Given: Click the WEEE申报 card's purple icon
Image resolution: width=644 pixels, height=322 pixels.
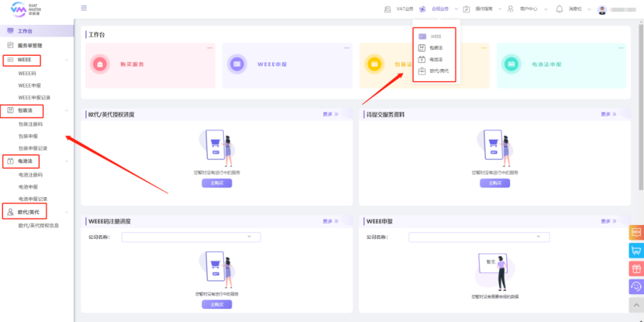Looking at the screenshot, I should point(237,64).
